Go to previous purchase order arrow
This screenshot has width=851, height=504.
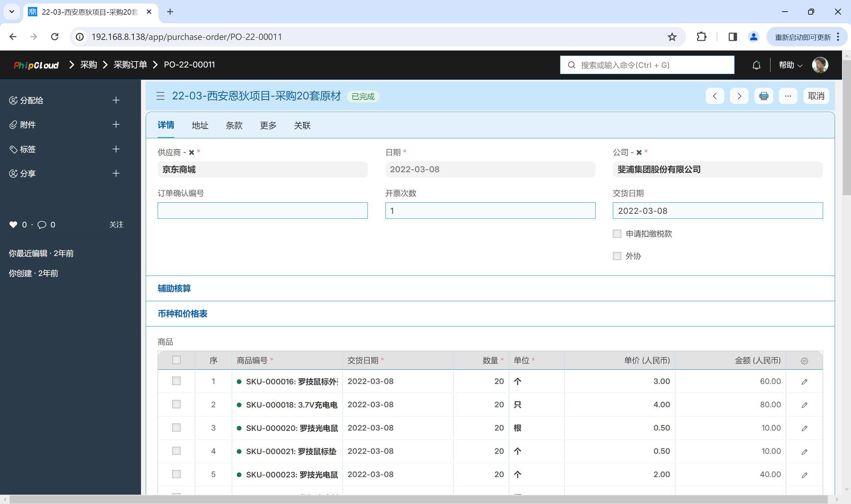pos(714,96)
